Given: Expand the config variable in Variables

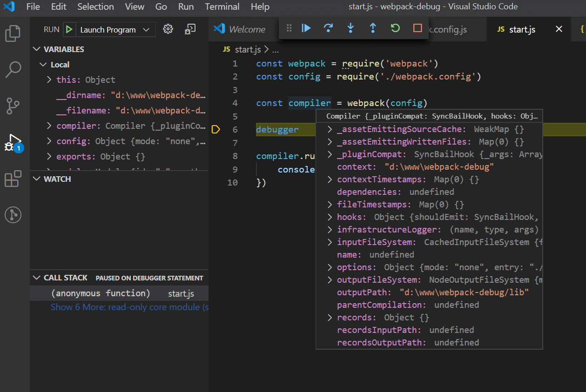Looking at the screenshot, I should 49,141.
